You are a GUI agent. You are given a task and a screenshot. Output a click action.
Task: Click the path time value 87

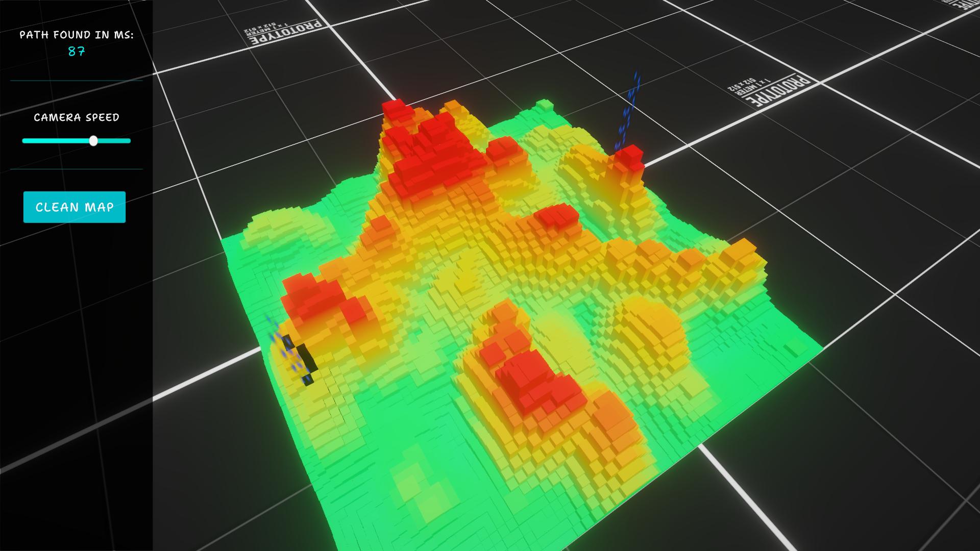77,52
